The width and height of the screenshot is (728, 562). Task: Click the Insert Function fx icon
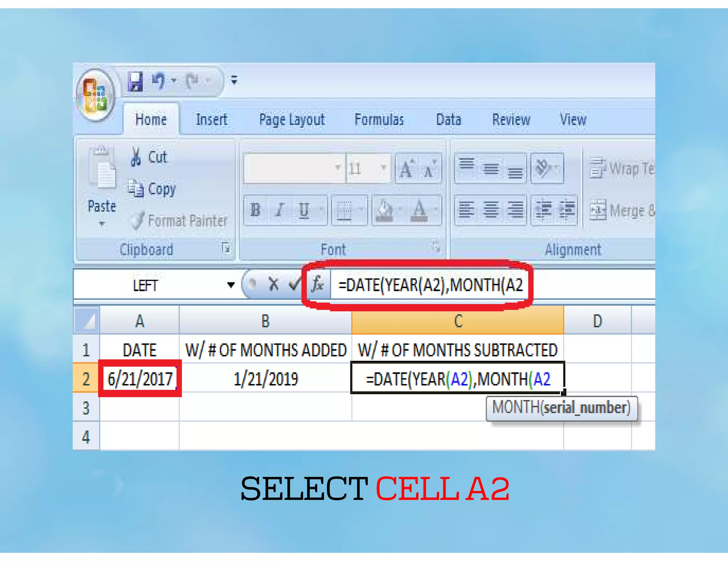click(x=317, y=285)
